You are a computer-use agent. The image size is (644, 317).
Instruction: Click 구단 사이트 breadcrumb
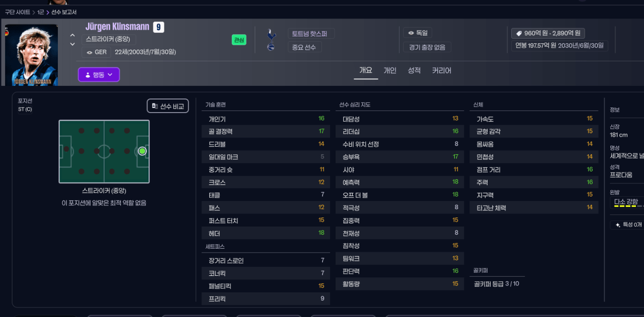click(18, 12)
